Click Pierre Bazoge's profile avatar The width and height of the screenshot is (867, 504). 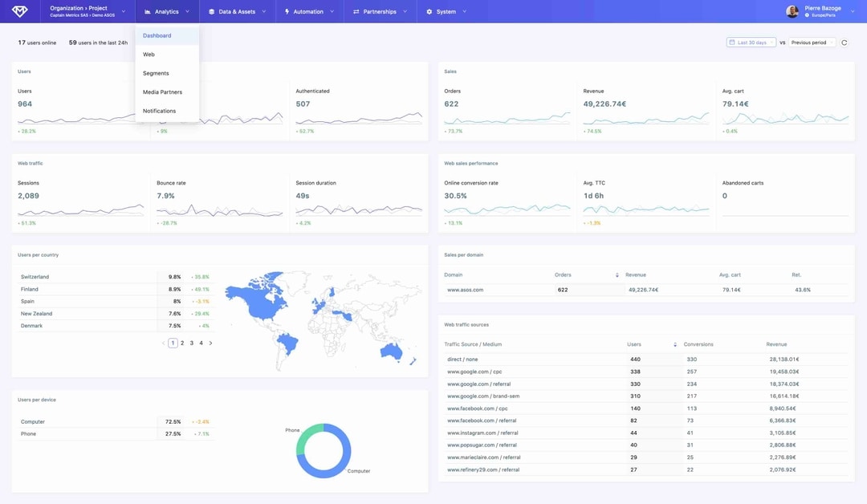[792, 11]
